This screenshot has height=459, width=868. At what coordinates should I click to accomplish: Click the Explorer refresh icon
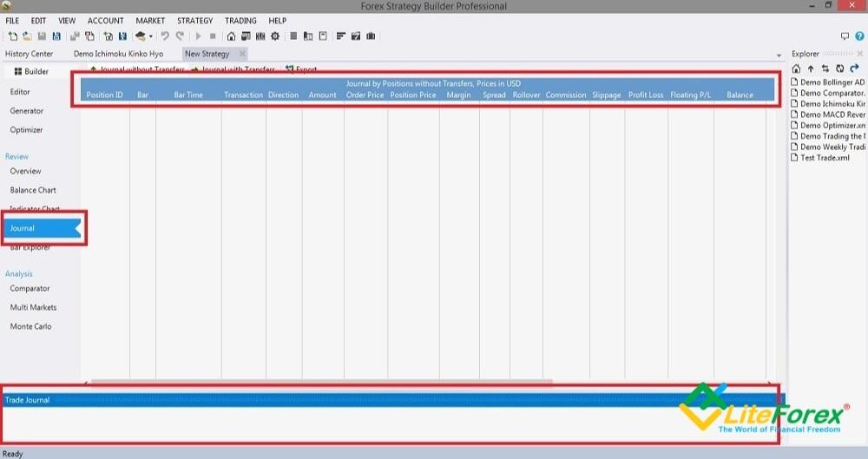point(839,69)
